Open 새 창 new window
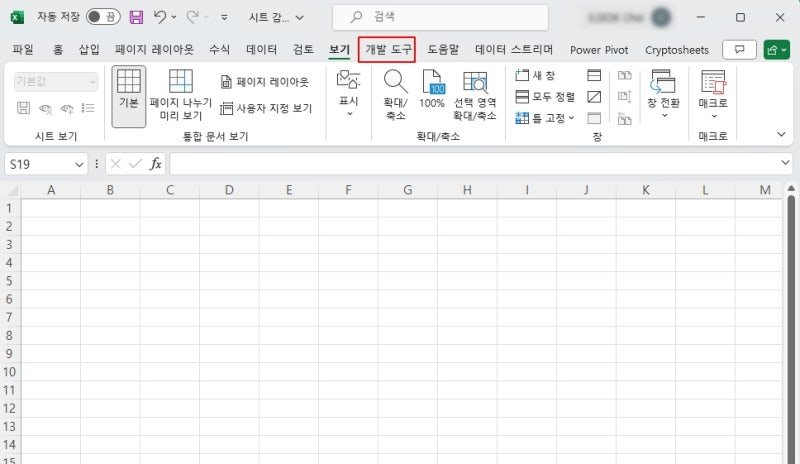Image resolution: width=800 pixels, height=464 pixels. 535,76
